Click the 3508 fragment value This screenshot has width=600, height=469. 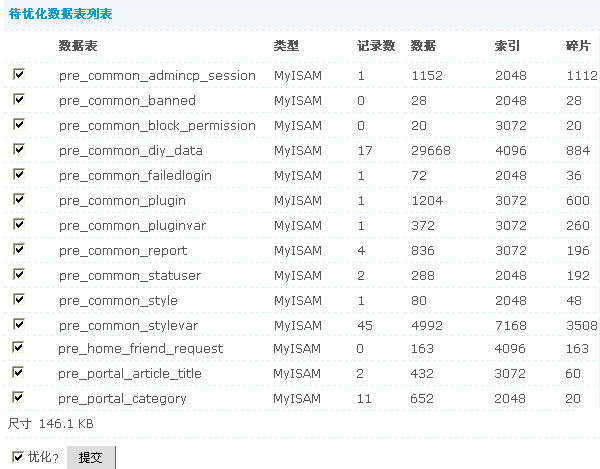[582, 326]
